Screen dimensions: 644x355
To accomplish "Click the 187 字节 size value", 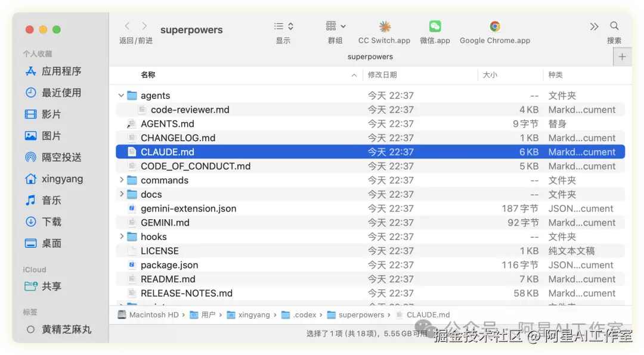I will [519, 208].
